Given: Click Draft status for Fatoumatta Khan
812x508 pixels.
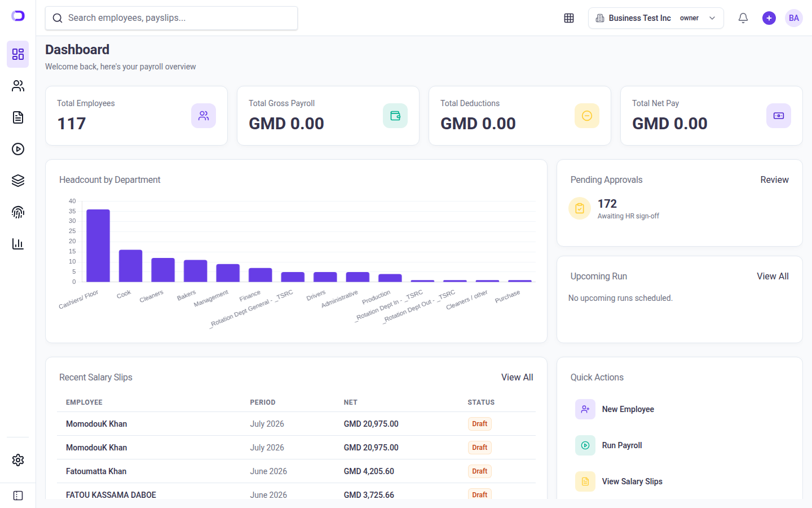Looking at the screenshot, I should 480,471.
